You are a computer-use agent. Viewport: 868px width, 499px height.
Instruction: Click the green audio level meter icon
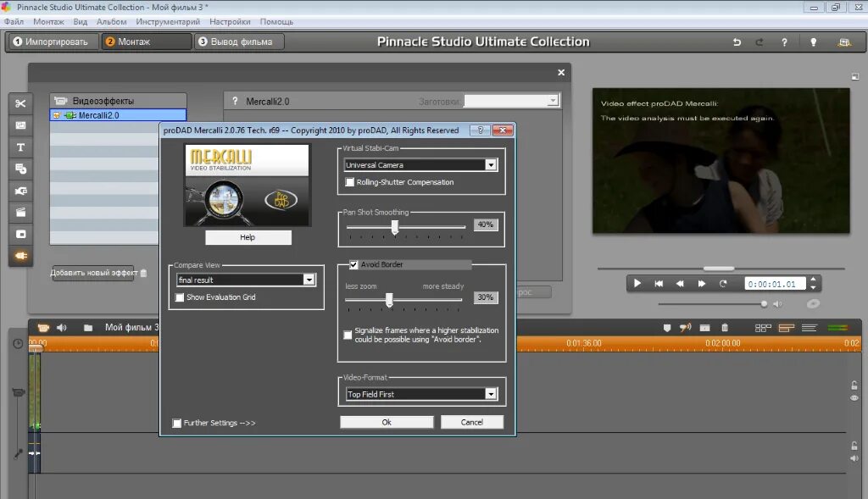[x=837, y=328]
